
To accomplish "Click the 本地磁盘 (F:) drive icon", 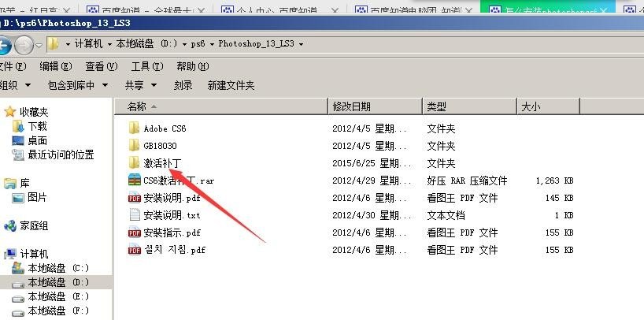I will pyautogui.click(x=18, y=312).
